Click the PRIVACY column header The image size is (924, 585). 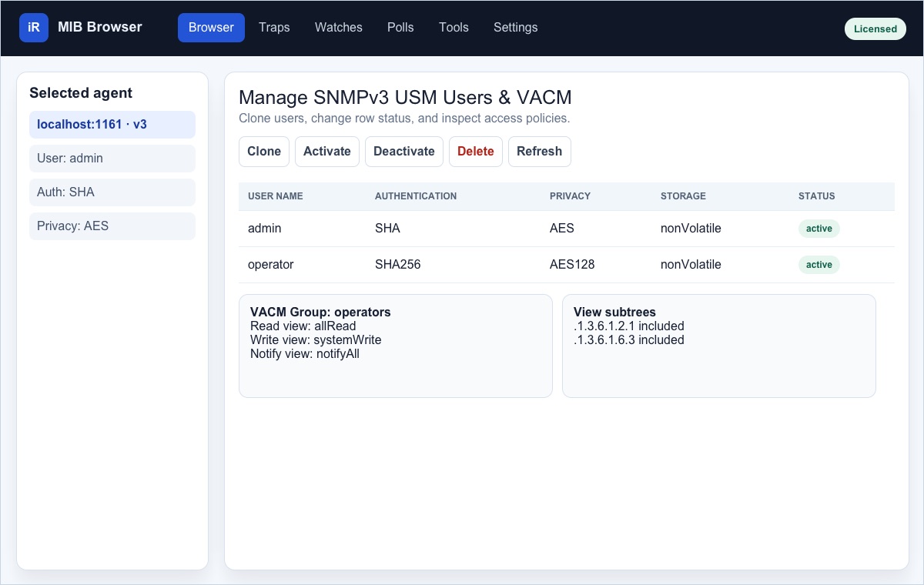click(x=571, y=196)
